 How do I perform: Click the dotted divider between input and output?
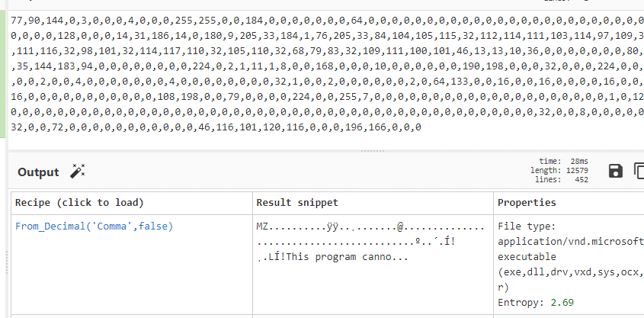coord(373,151)
